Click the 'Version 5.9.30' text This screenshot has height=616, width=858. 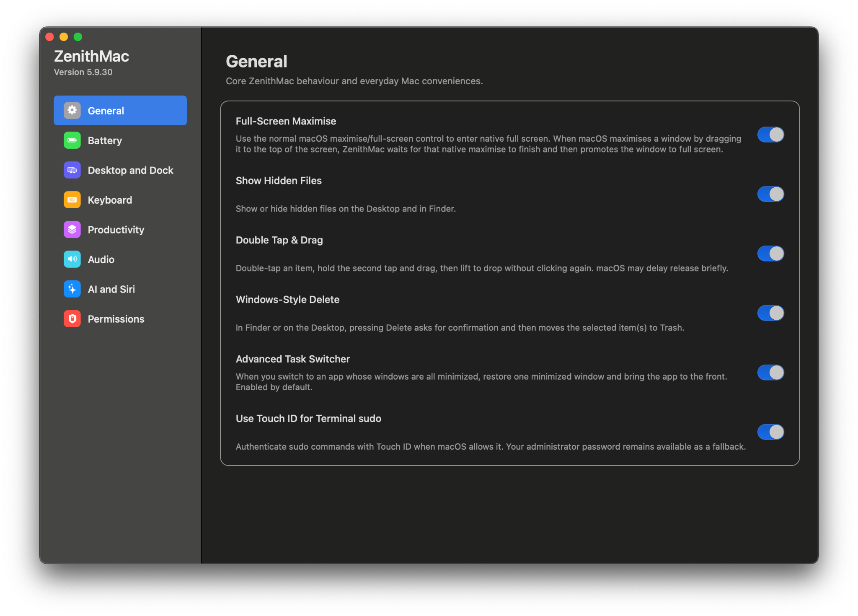pyautogui.click(x=83, y=72)
